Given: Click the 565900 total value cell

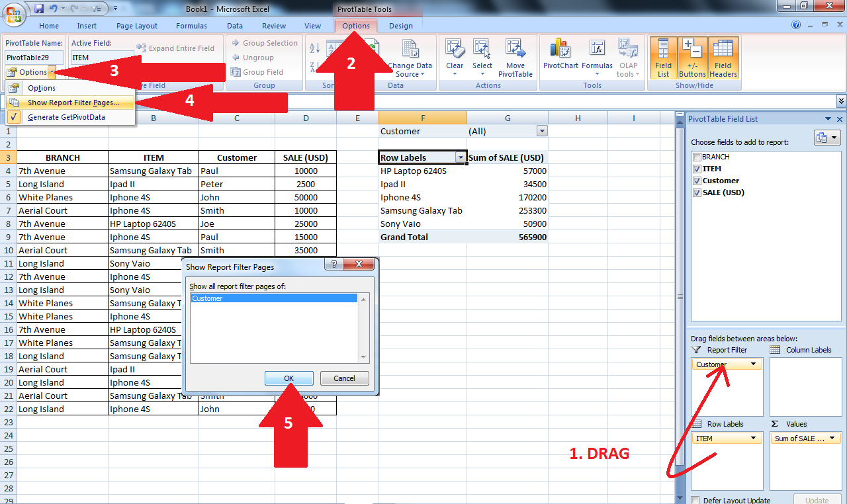Looking at the screenshot, I should (x=508, y=237).
